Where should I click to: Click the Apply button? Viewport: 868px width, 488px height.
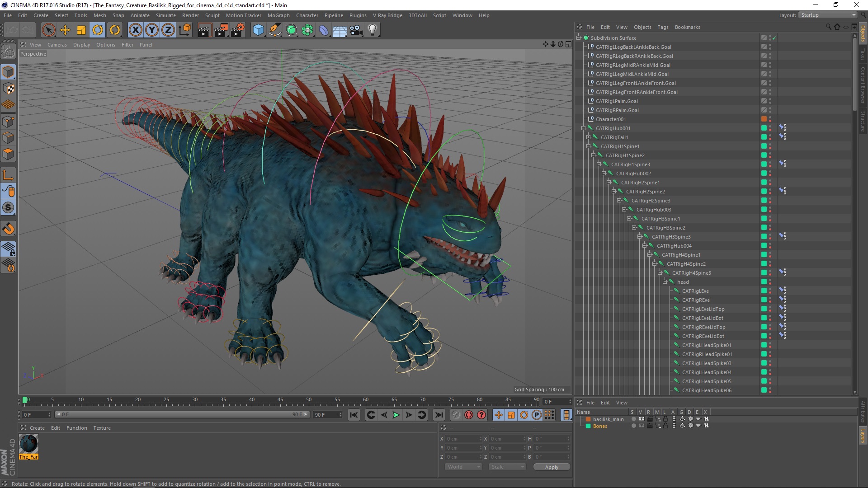(x=552, y=467)
